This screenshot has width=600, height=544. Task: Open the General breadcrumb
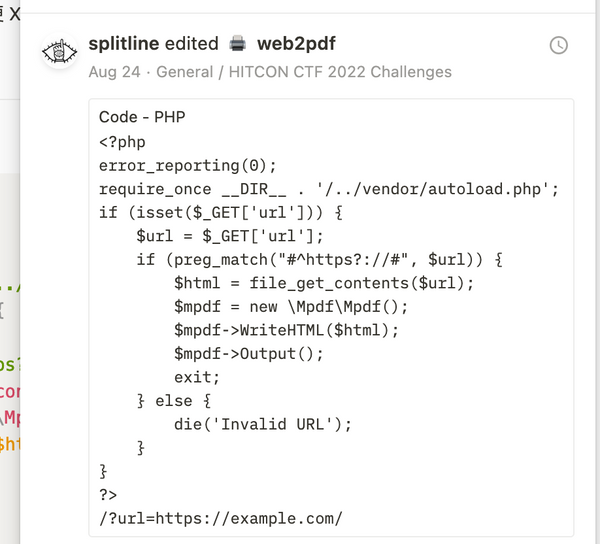coord(184,72)
